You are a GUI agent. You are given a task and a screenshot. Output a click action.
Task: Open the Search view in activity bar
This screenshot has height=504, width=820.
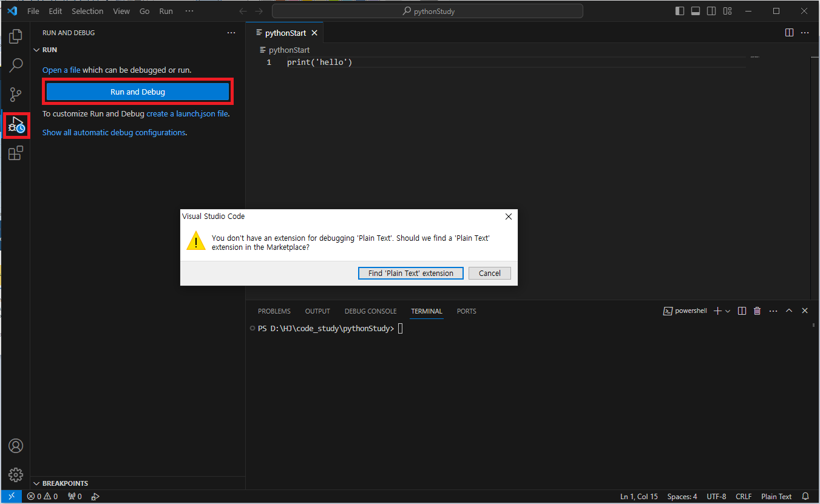click(16, 65)
